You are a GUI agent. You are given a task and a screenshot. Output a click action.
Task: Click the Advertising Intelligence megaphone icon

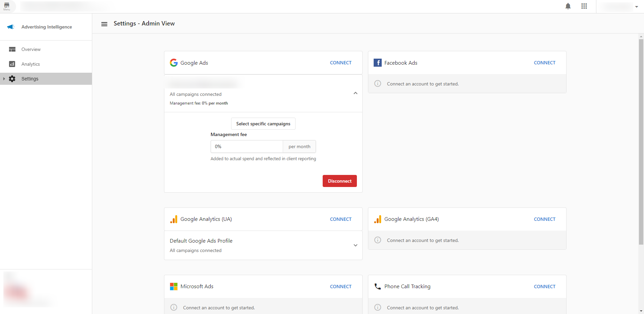[x=11, y=27]
